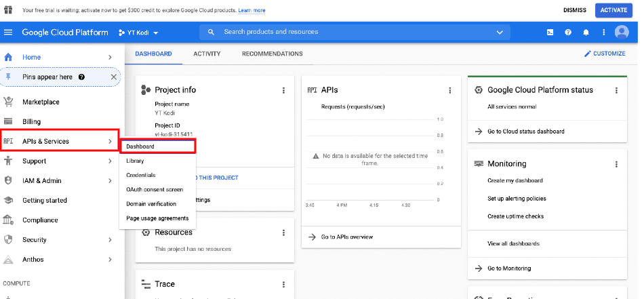Image resolution: width=644 pixels, height=299 pixels.
Task: Open Billing in the sidebar
Action: pos(62,121)
